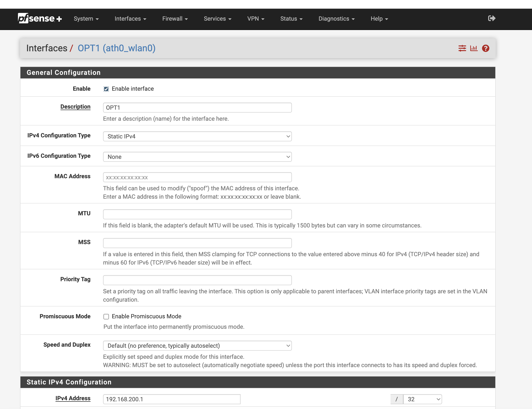Open IPv6 Configuration Type dropdown

[197, 157]
